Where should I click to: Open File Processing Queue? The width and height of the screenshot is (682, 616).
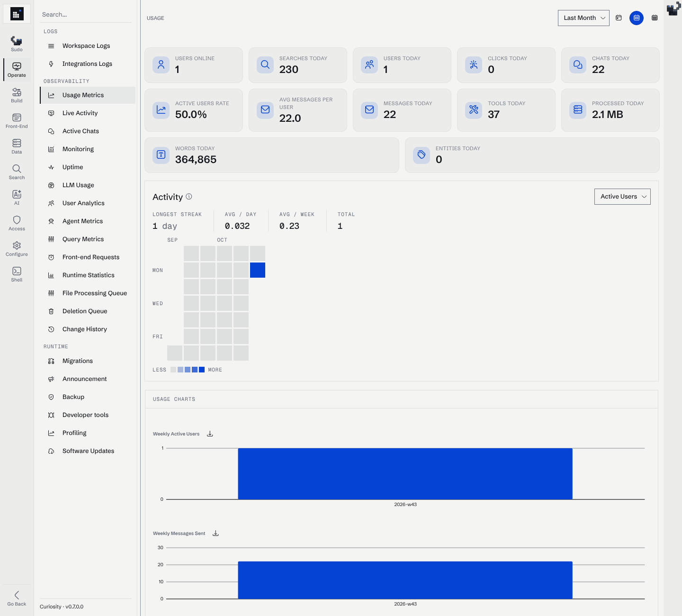click(88, 293)
